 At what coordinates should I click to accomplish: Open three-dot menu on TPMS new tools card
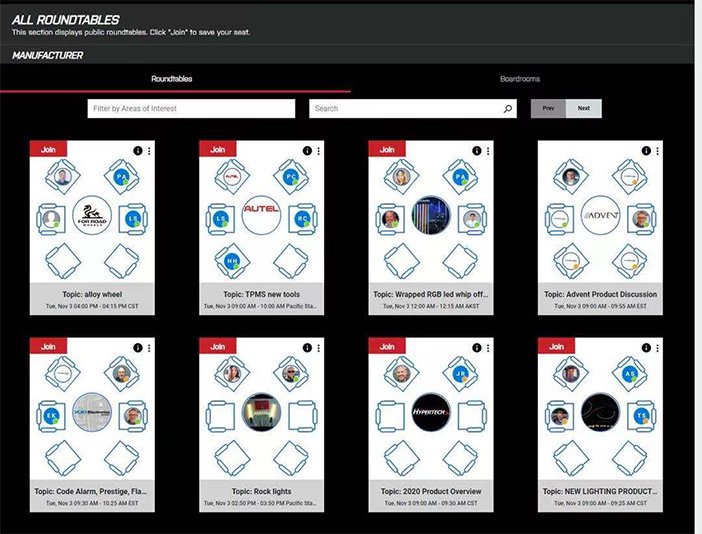pos(319,151)
